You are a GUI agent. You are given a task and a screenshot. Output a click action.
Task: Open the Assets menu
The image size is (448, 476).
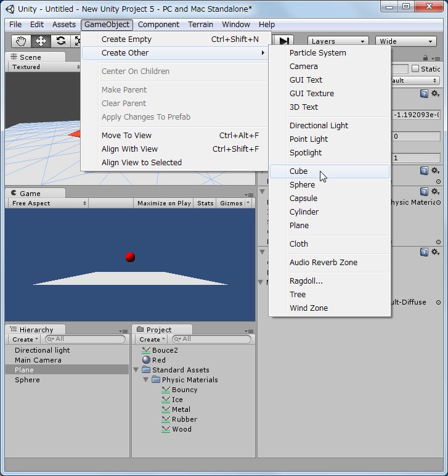pyautogui.click(x=64, y=24)
